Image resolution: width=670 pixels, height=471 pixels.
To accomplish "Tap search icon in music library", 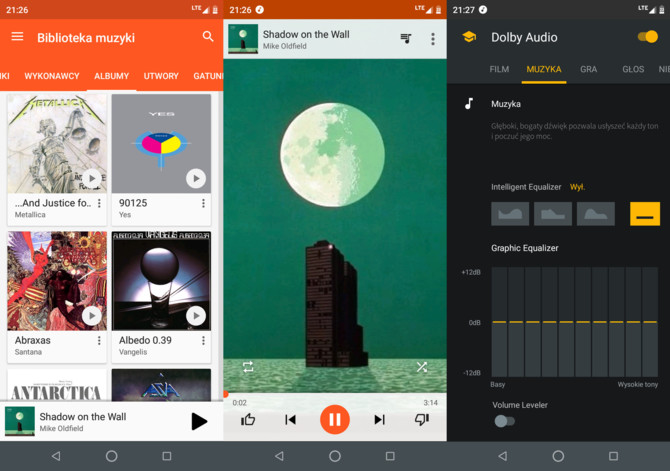I will [x=208, y=36].
